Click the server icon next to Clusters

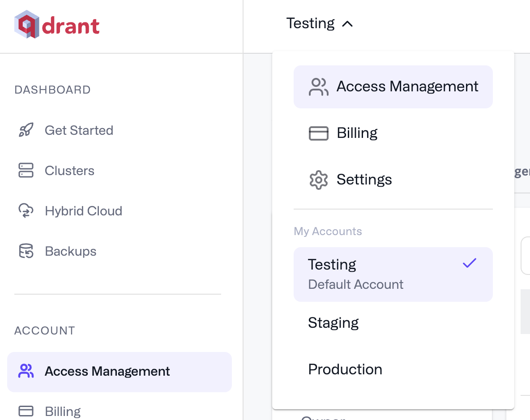click(x=26, y=171)
